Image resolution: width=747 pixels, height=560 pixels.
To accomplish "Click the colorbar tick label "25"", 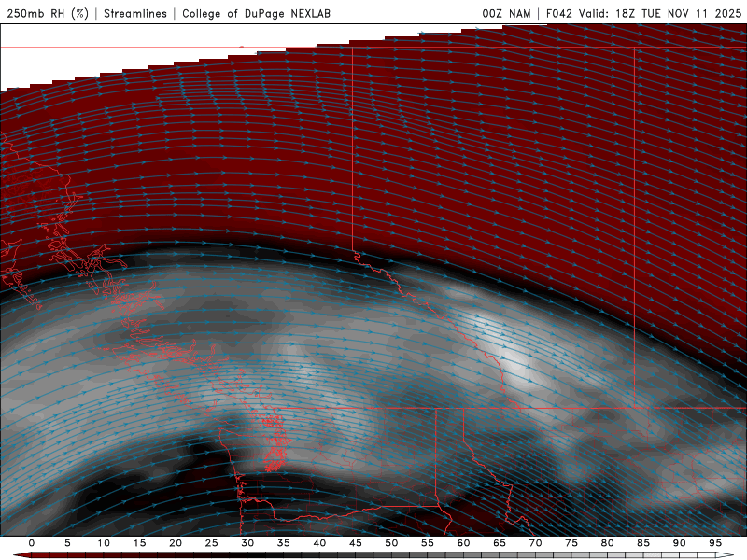I will click(x=212, y=543).
